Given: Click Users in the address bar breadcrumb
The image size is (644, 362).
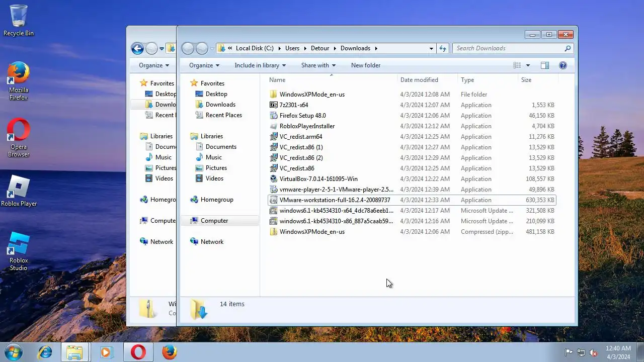Looking at the screenshot, I should click(292, 48).
